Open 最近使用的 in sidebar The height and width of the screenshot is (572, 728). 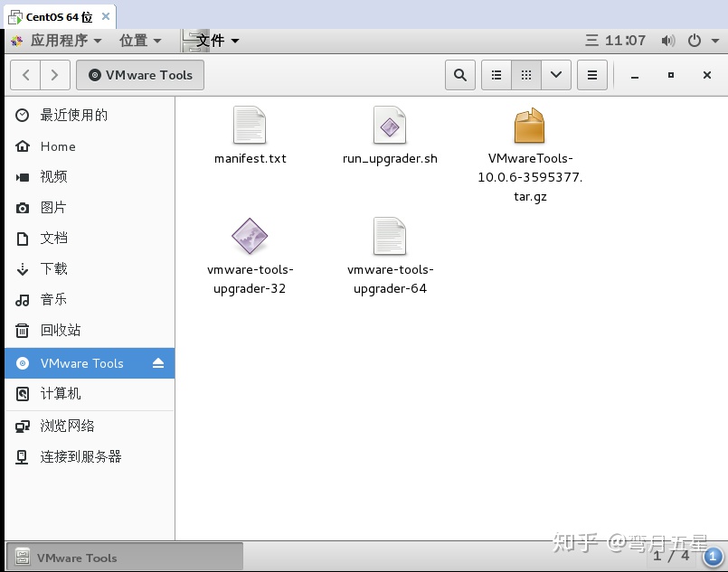pos(90,115)
